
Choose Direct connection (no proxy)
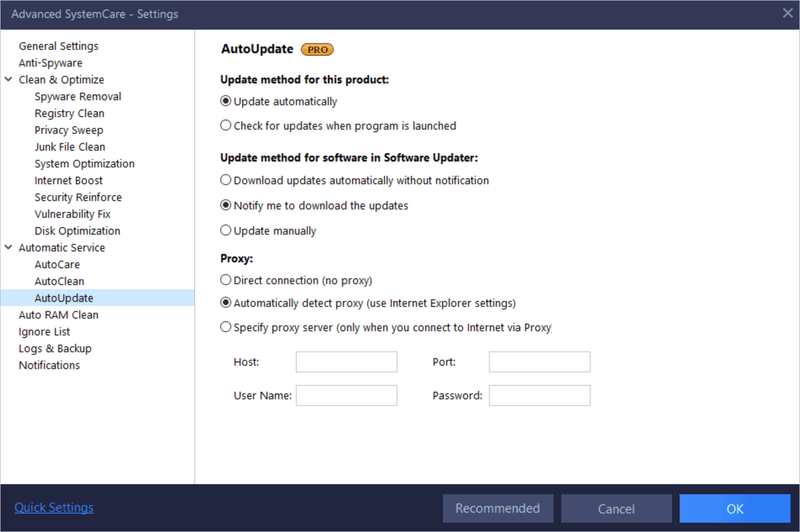226,280
